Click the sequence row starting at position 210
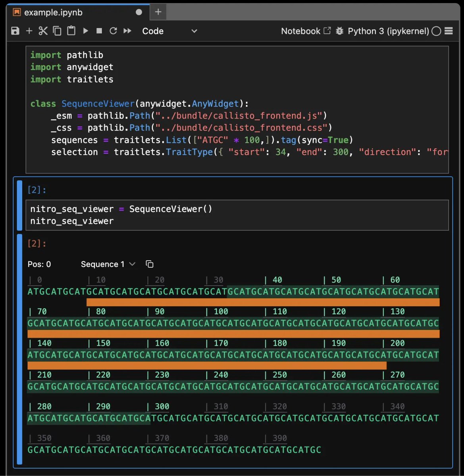464x476 pixels. point(233,386)
